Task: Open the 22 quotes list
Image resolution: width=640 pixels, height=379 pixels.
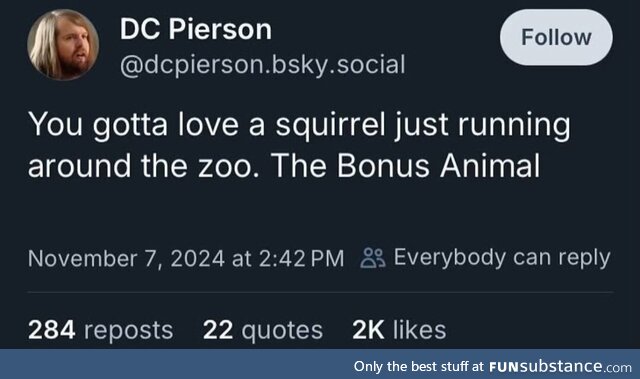Action: pos(263,330)
